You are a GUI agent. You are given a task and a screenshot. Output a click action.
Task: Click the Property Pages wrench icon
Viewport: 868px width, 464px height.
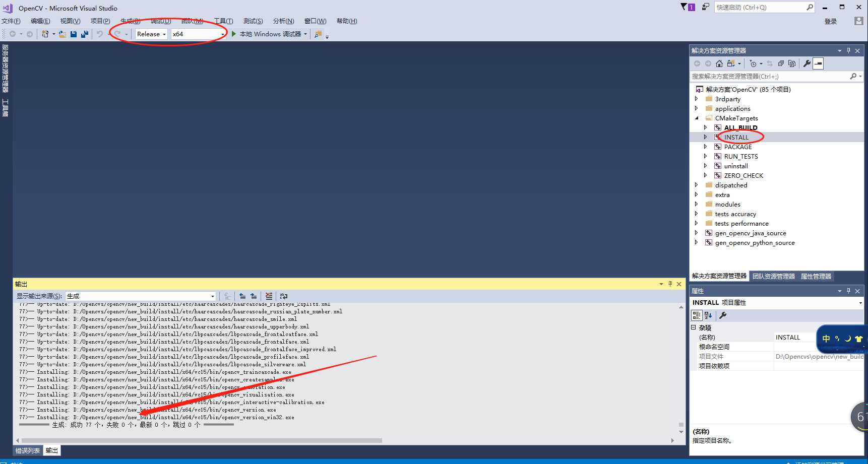pos(723,315)
